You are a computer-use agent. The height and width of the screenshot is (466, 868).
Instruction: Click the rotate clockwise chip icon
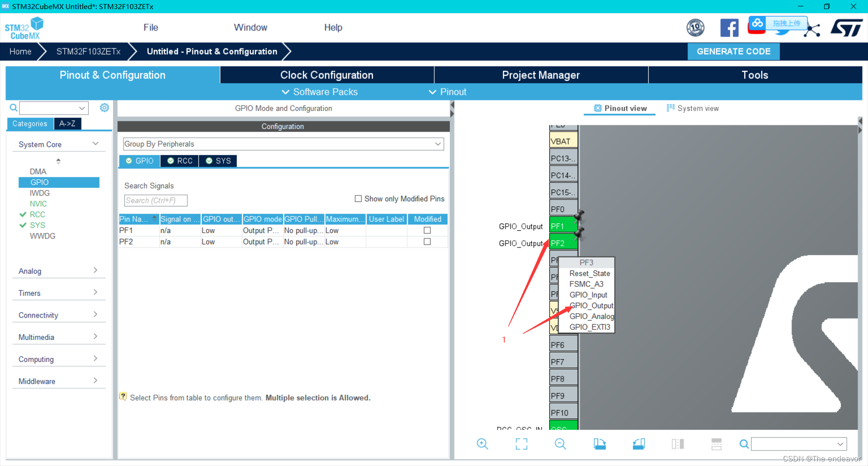point(599,444)
